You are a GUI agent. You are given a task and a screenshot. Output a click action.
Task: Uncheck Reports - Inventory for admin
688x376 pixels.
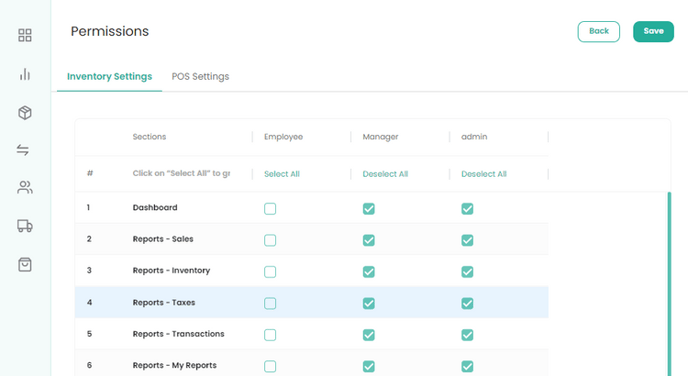[467, 272]
